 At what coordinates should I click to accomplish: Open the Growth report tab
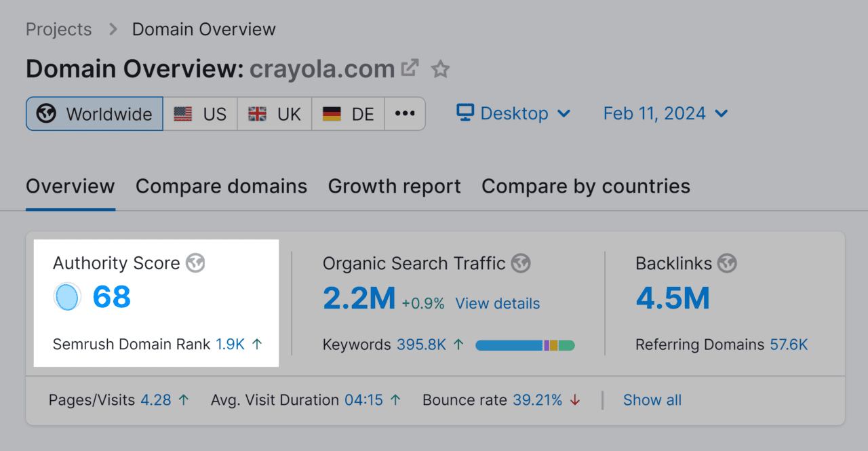pyautogui.click(x=394, y=186)
